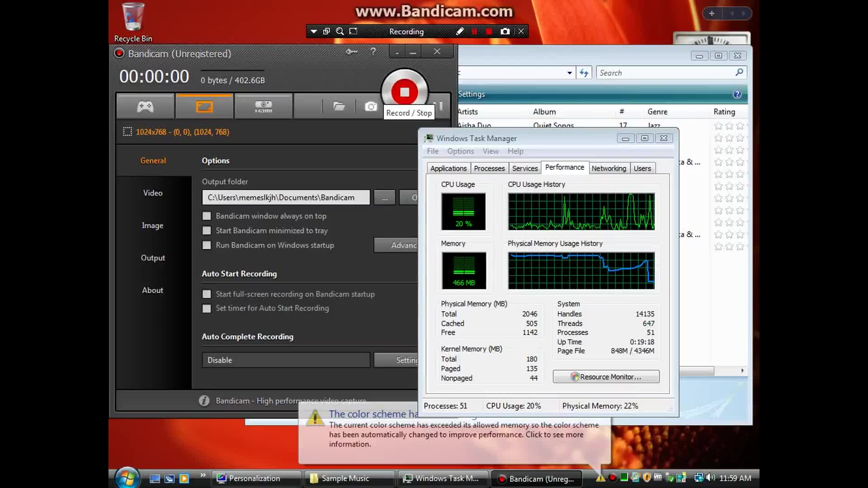This screenshot has height=488, width=868.
Task: Click the refresh icon in Sample Music window
Action: pyautogui.click(x=584, y=73)
